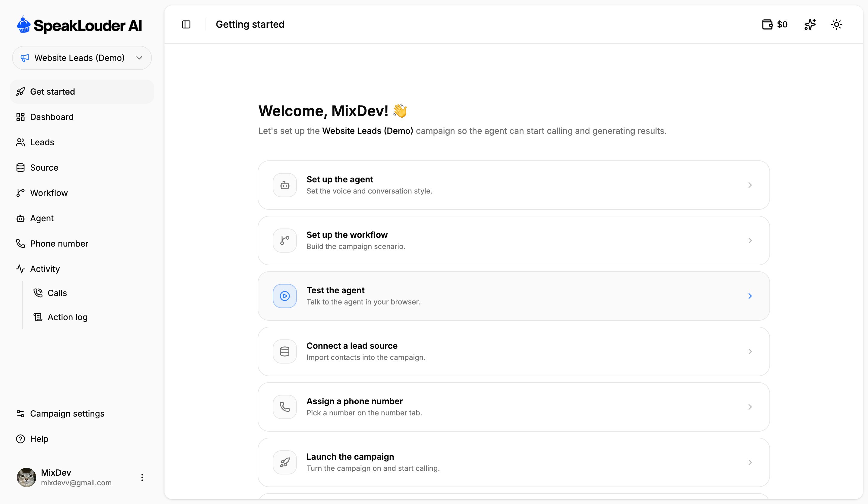Open the Source page

coord(82,167)
